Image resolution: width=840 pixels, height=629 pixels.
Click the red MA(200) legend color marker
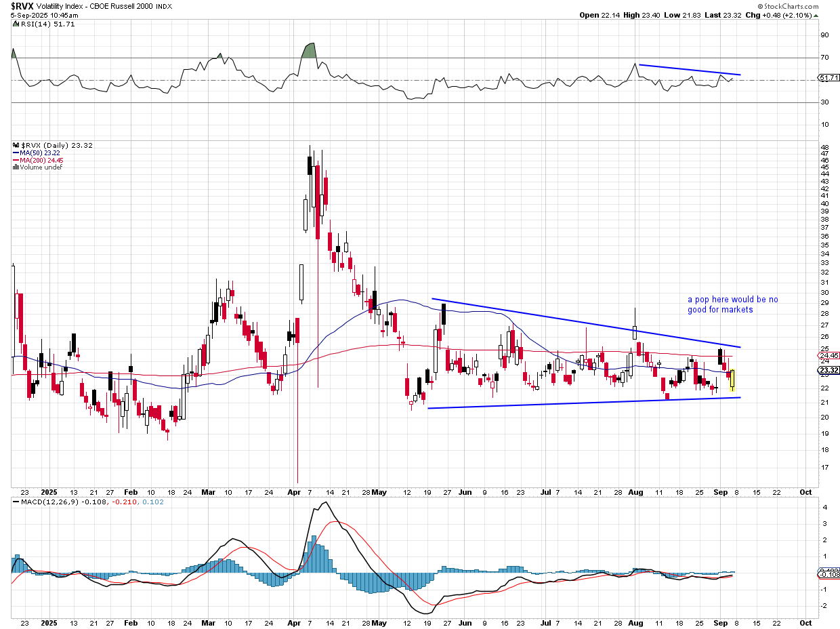click(14, 160)
